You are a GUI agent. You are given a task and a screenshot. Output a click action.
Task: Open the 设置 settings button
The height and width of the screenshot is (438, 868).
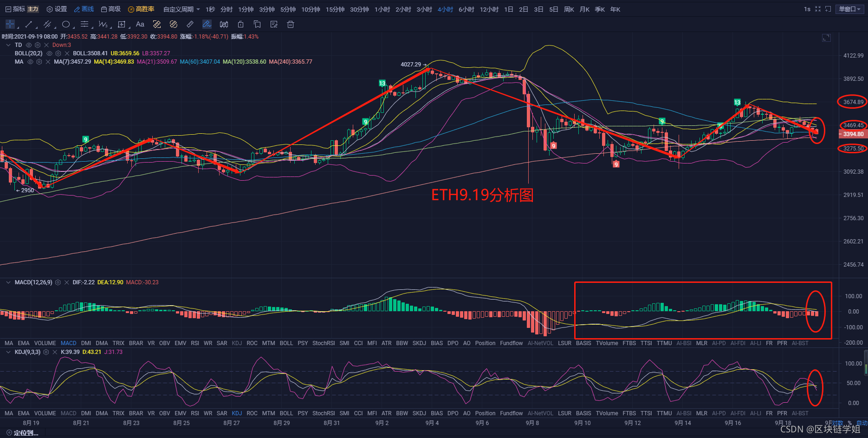[57, 9]
